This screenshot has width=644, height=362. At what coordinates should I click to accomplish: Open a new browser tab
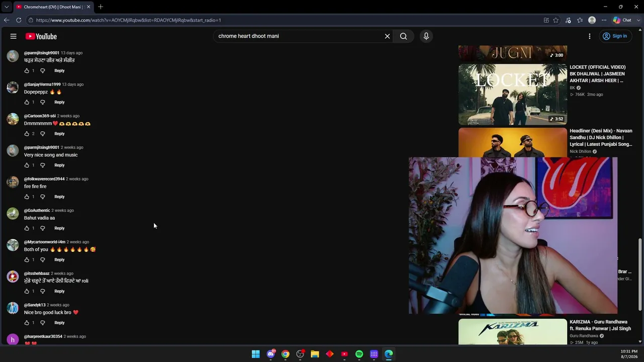pyautogui.click(x=101, y=7)
